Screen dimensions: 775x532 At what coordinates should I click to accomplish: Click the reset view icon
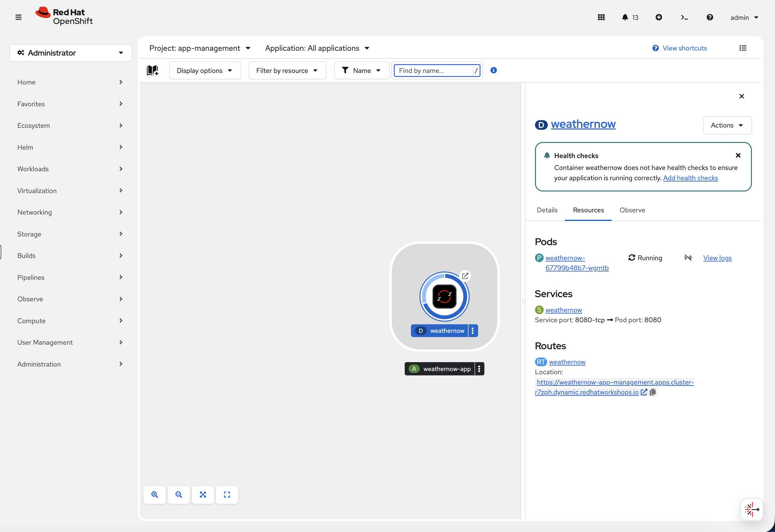227,495
